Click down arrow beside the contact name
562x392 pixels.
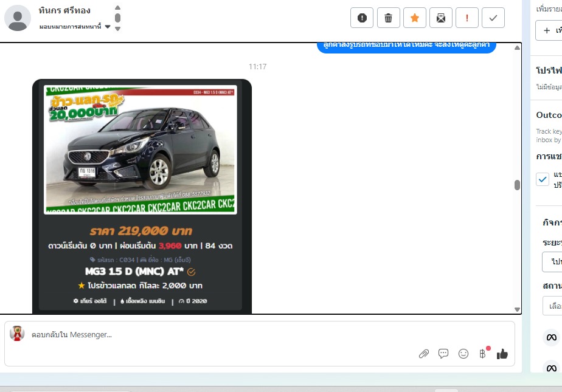point(117,29)
